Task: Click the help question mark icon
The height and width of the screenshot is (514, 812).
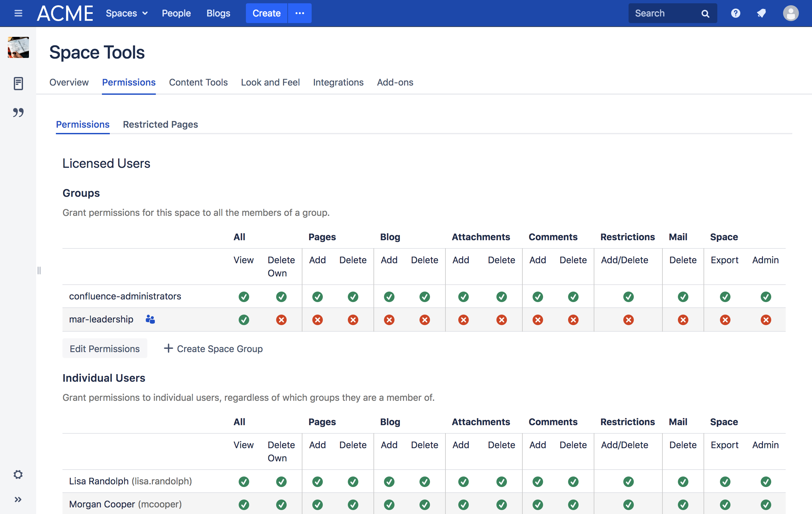Action: coord(735,13)
